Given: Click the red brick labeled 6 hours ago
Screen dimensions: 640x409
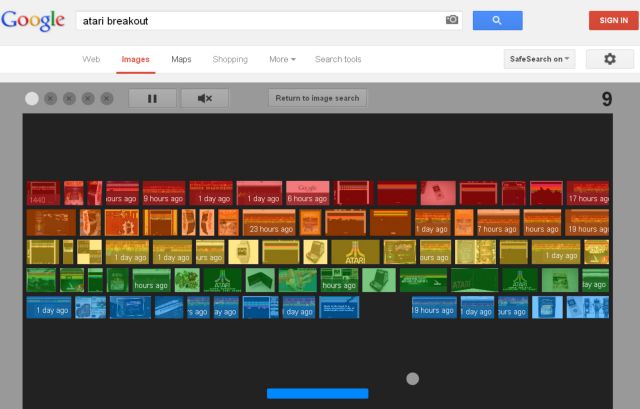Looking at the screenshot, I should 307,193.
